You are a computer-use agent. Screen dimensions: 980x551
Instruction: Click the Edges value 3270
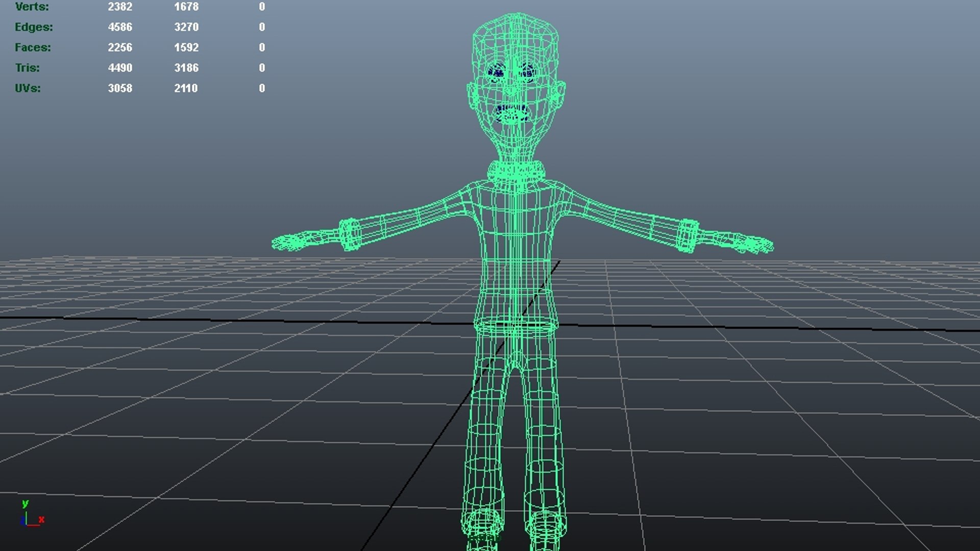point(186,27)
